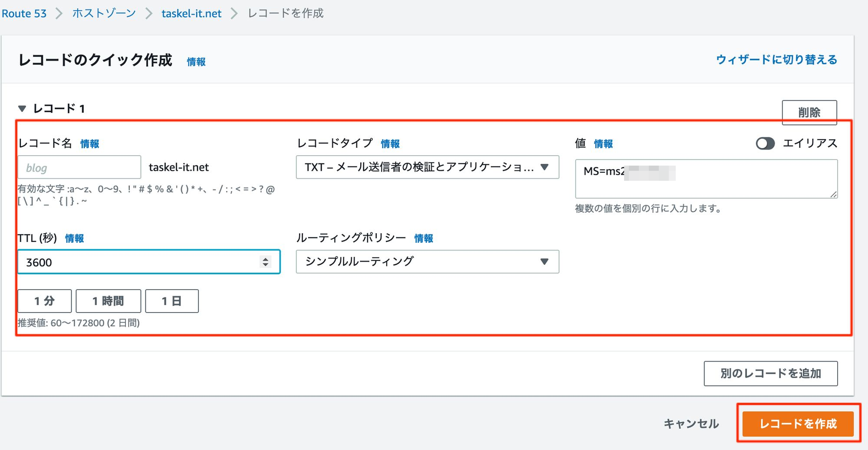Open the シンプルルーティング routing policy dropdown
The width and height of the screenshot is (868, 450).
click(427, 261)
